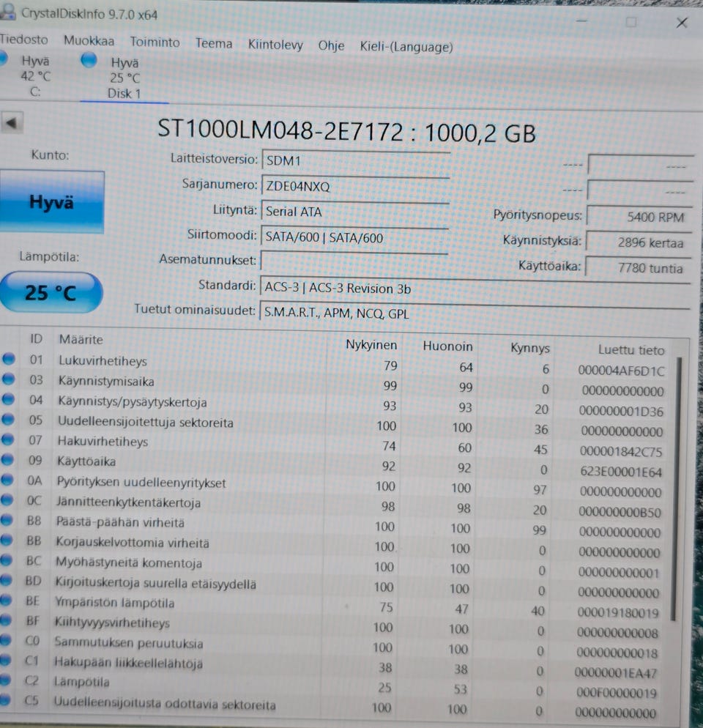
Task: Click the Siirtomoodi field SATA/600
Action: click(354, 238)
